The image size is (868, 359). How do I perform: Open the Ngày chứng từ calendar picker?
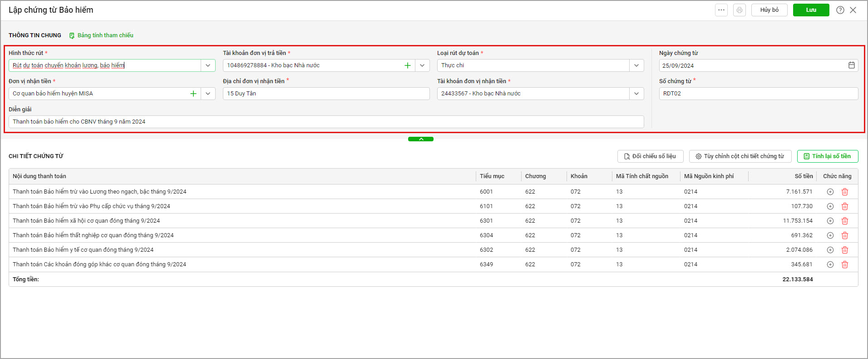[852, 65]
